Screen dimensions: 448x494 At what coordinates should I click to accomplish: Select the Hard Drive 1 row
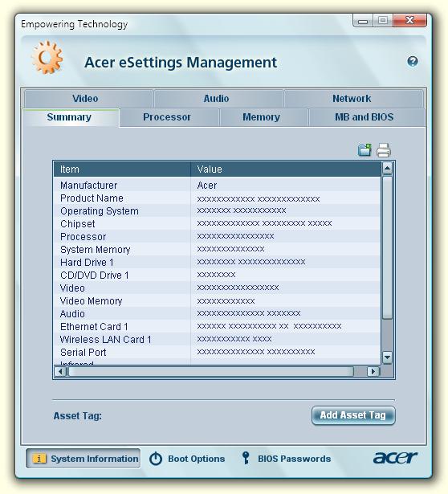click(217, 263)
